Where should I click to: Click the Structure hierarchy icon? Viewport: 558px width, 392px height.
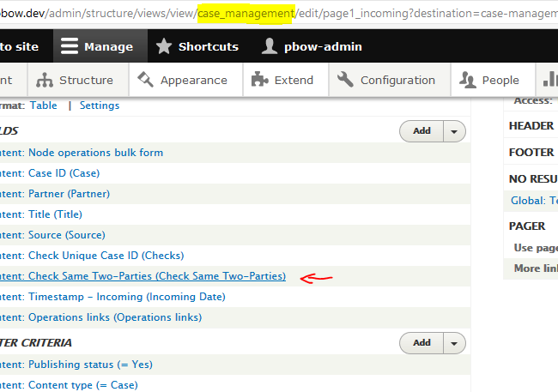click(x=45, y=80)
